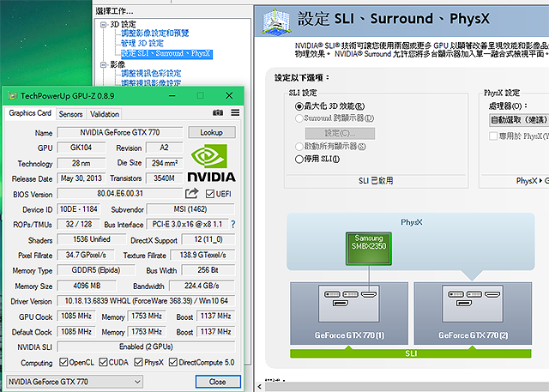
Task: Open 調整影像設定和預覽 in the tree
Action: 154,33
